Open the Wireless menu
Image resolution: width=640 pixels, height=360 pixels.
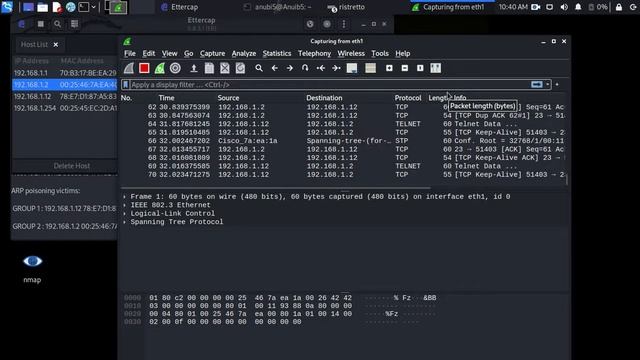point(351,53)
